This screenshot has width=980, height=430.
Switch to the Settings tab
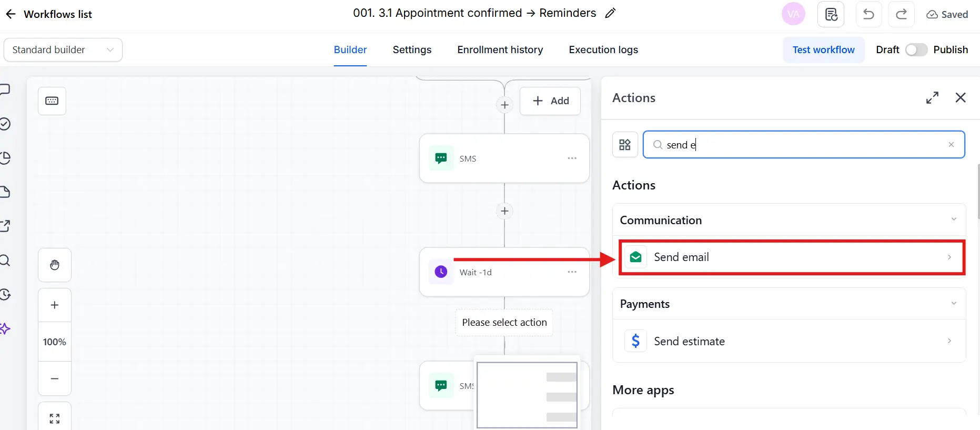point(412,49)
